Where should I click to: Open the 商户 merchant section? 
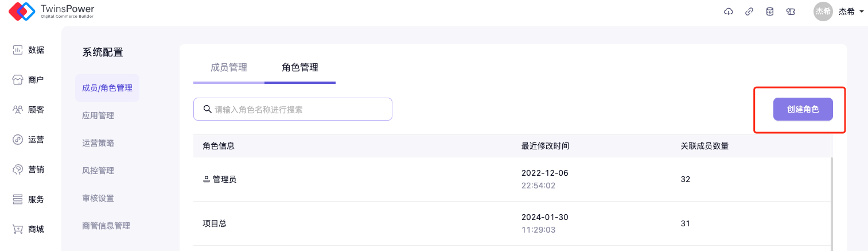pyautogui.click(x=29, y=80)
